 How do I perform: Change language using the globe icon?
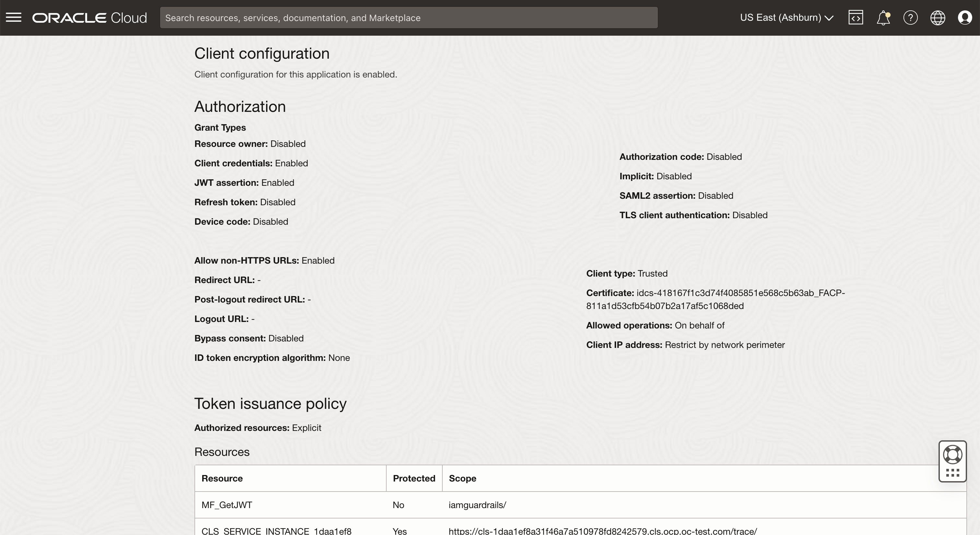pyautogui.click(x=938, y=18)
